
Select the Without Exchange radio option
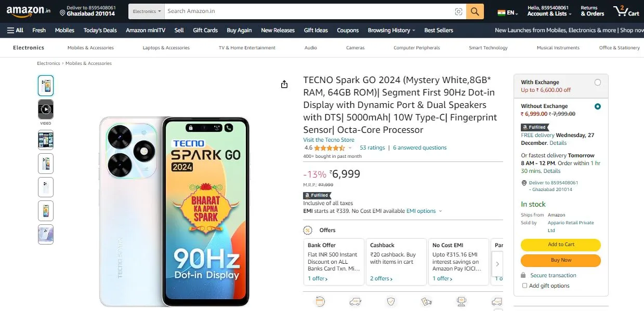click(x=598, y=106)
